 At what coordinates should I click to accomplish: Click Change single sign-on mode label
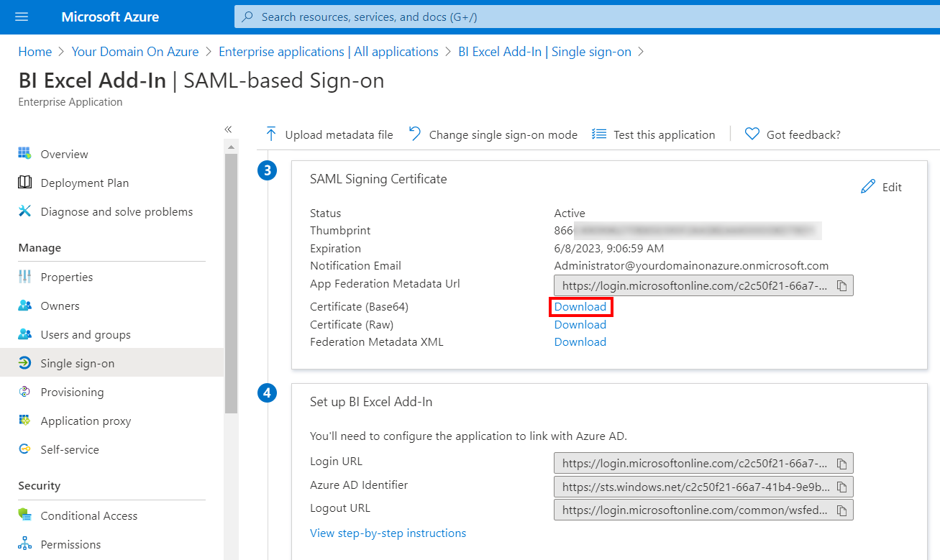[x=503, y=134]
